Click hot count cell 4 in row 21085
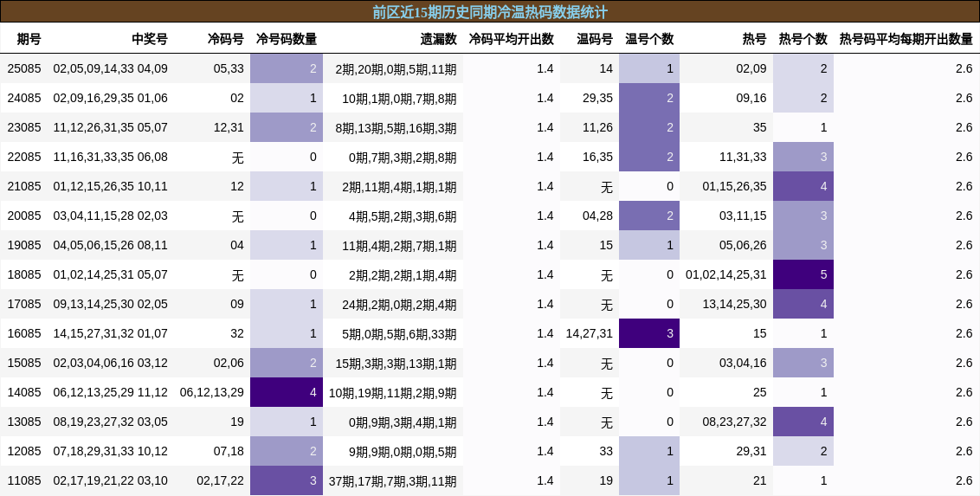The width and height of the screenshot is (980, 496). (803, 186)
